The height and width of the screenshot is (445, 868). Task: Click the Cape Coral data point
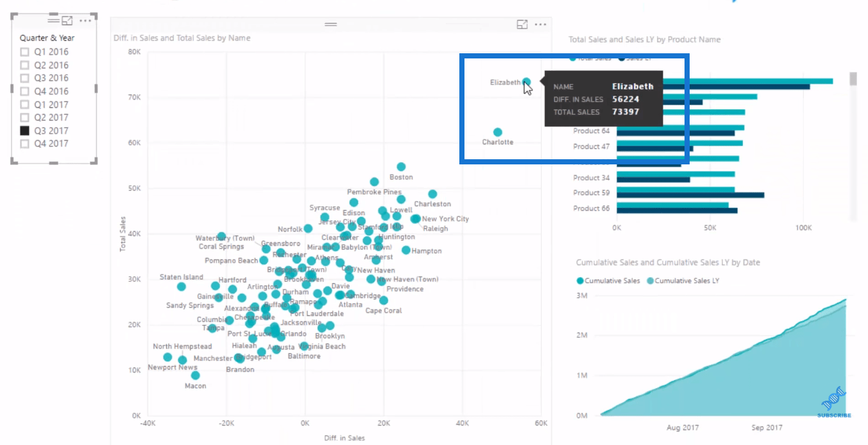pyautogui.click(x=384, y=301)
